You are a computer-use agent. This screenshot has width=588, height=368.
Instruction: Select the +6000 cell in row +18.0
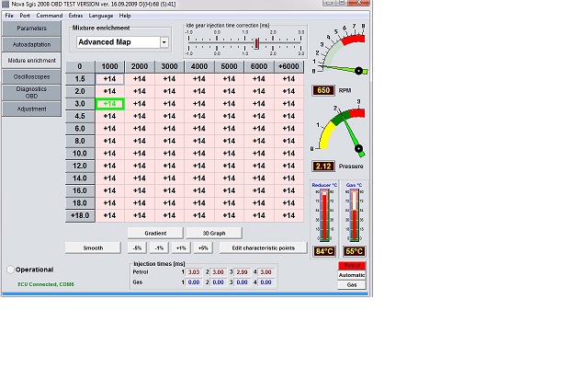pos(288,215)
